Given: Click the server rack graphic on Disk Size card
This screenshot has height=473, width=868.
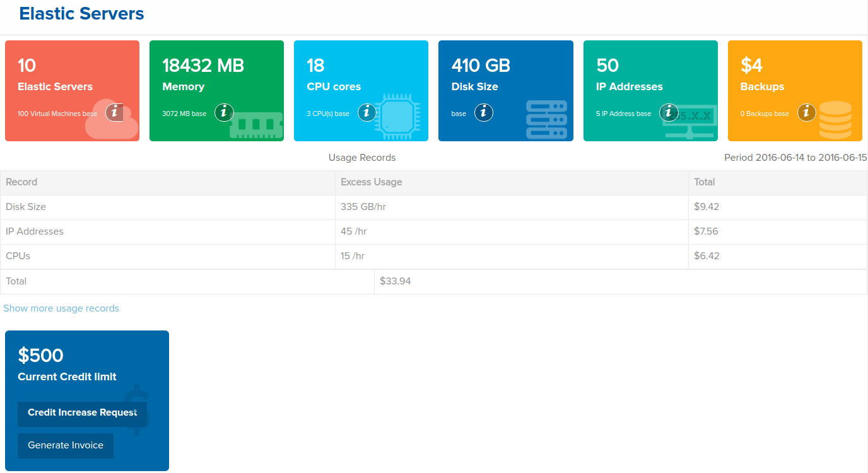Looking at the screenshot, I should (546, 119).
